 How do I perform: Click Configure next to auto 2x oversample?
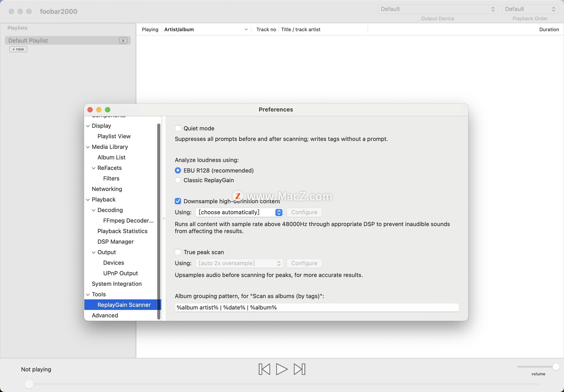tap(304, 263)
